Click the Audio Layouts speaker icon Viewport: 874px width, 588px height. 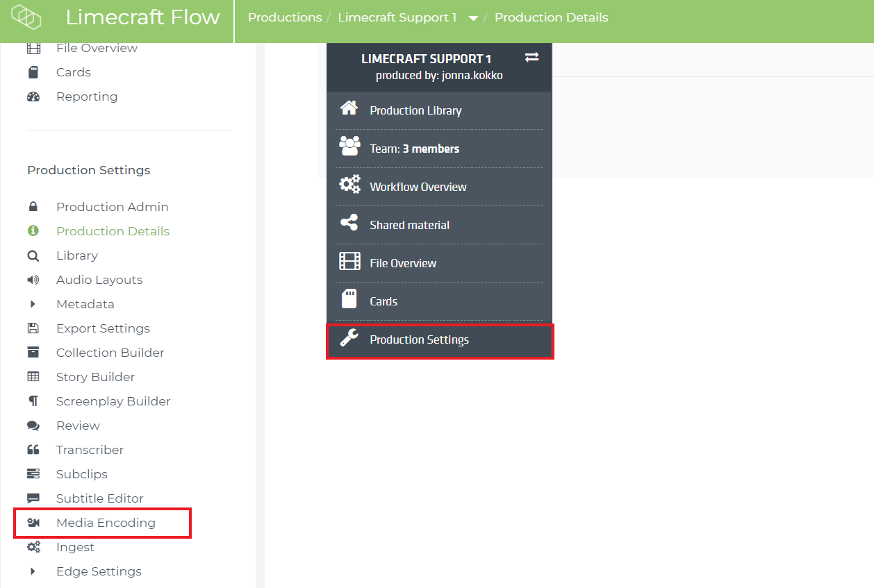33,280
